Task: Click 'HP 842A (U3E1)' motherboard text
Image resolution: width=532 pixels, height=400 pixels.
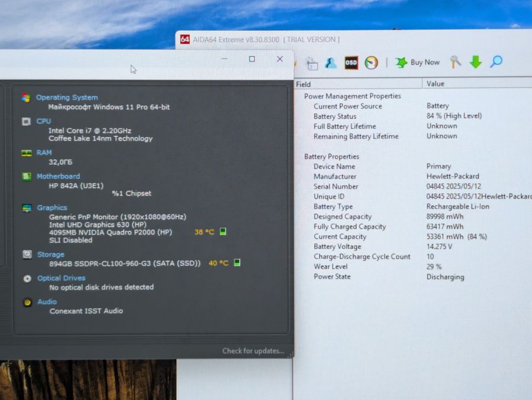Action: (x=76, y=186)
